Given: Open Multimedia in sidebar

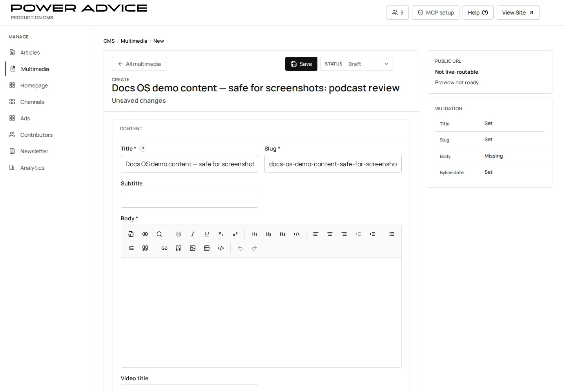Looking at the screenshot, I should point(45,69).
